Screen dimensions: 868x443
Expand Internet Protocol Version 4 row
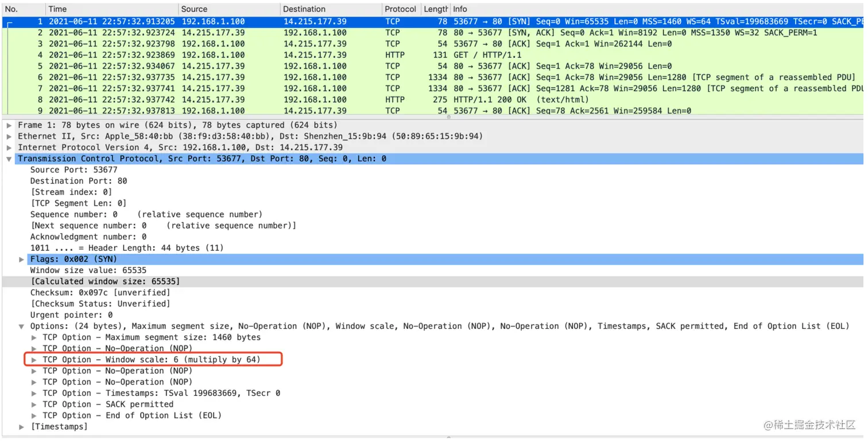[9, 147]
